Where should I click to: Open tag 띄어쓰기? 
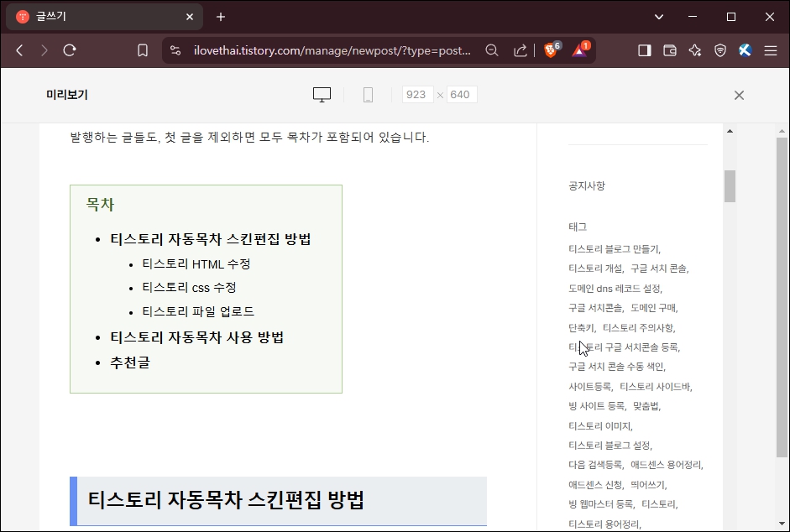[648, 485]
